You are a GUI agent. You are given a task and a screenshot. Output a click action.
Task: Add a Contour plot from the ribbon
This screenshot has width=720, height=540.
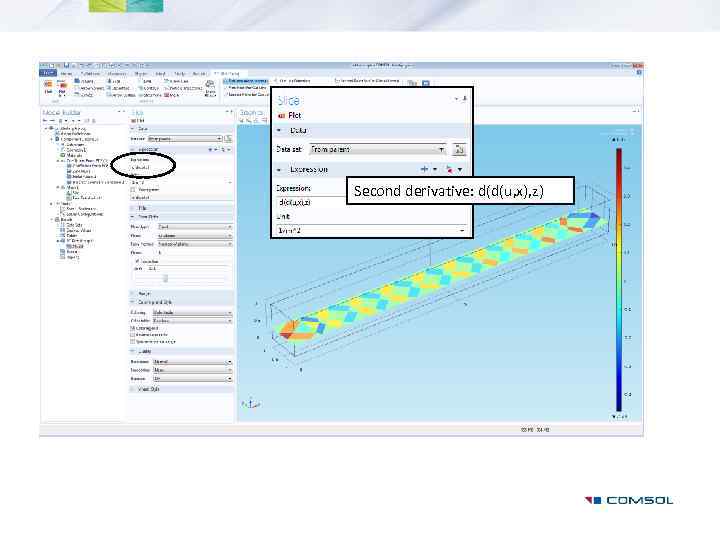click(x=149, y=88)
